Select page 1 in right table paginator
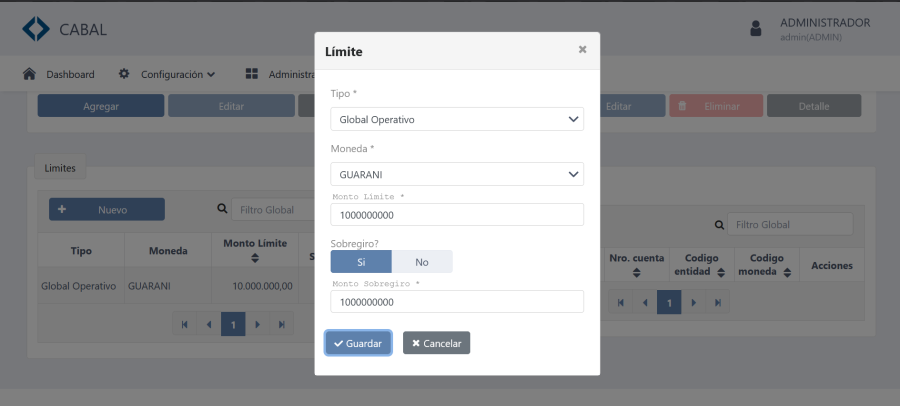Viewport: 900px width, 406px height. tap(669, 302)
